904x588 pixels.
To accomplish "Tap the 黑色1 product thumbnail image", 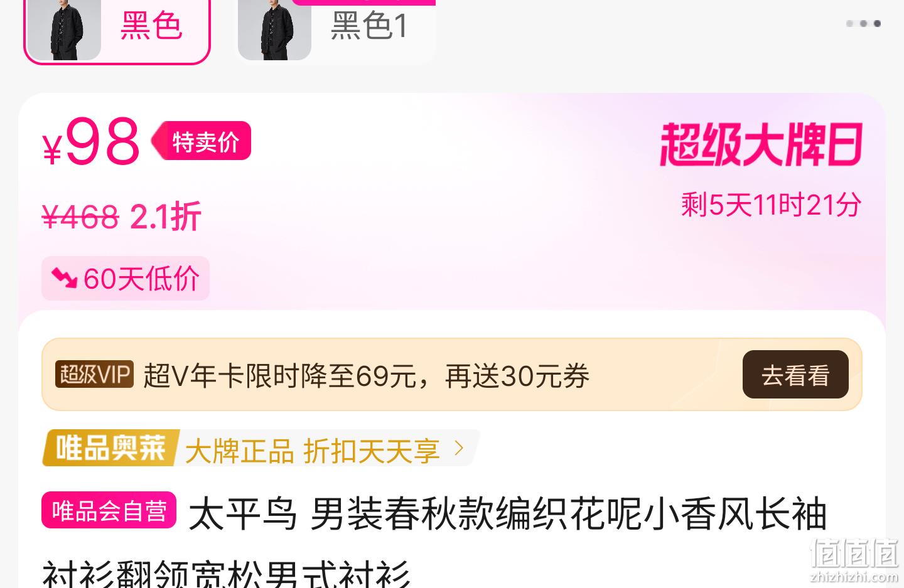I will (x=274, y=29).
